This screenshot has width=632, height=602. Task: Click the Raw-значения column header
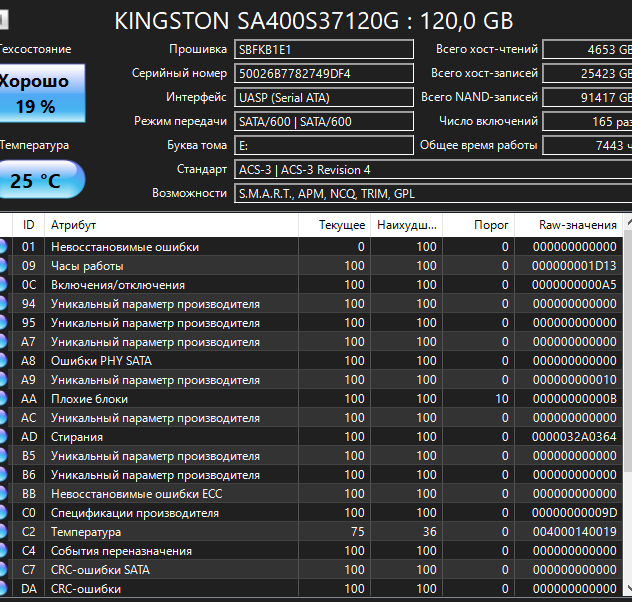pos(569,225)
